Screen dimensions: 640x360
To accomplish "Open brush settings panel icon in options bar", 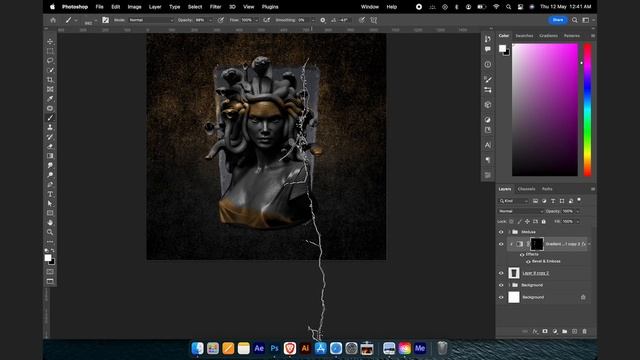I will [105, 20].
